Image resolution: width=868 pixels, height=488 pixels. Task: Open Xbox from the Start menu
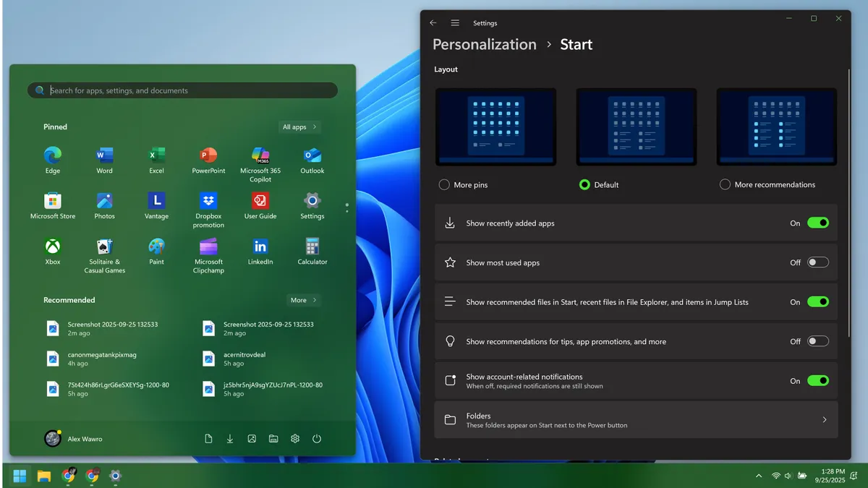[52, 251]
